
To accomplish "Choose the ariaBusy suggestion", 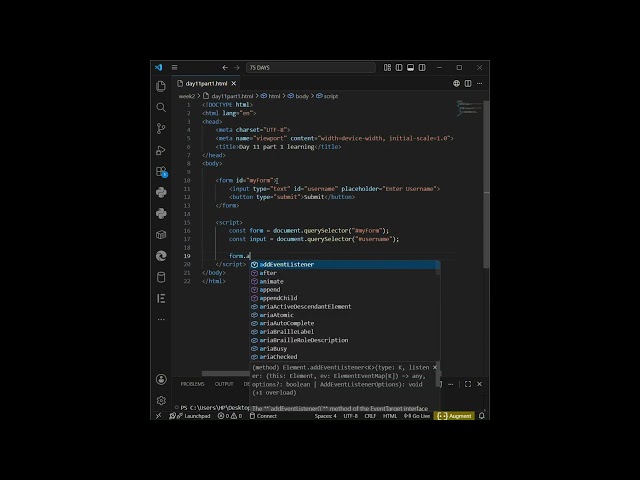I will 343,348.
